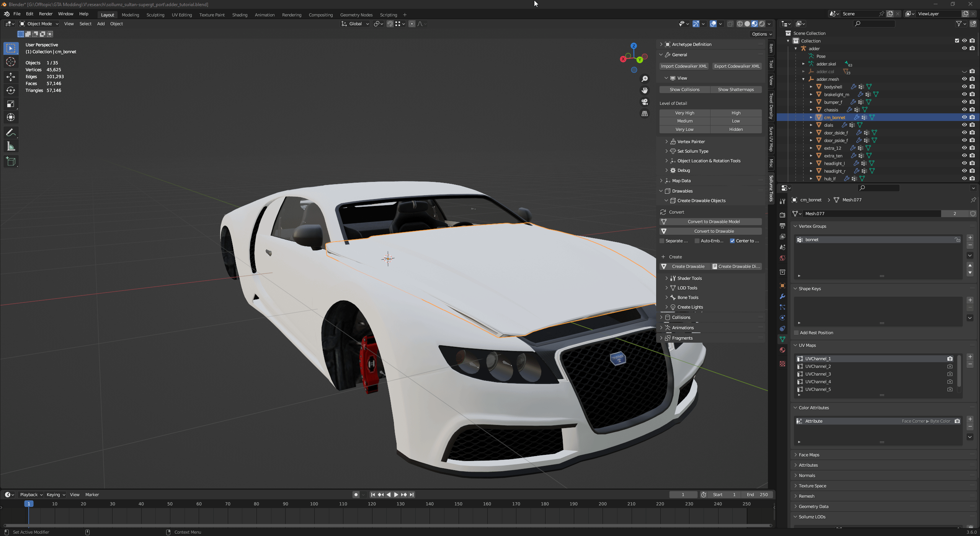Toggle camera view in viewport
The height and width of the screenshot is (536, 980).
(645, 102)
